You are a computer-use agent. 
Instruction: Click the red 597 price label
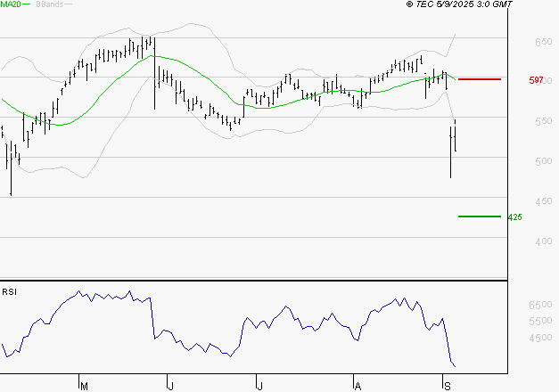pos(536,80)
